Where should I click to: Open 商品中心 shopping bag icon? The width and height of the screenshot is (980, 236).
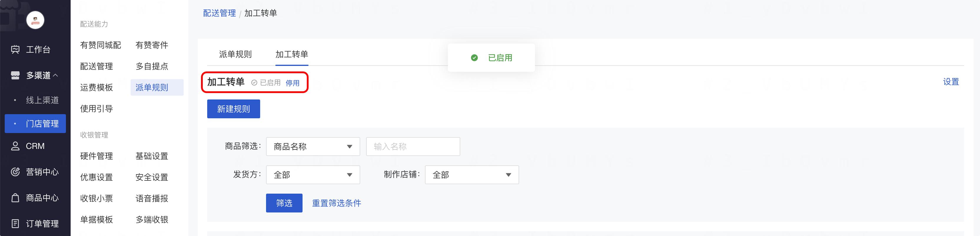coord(15,198)
